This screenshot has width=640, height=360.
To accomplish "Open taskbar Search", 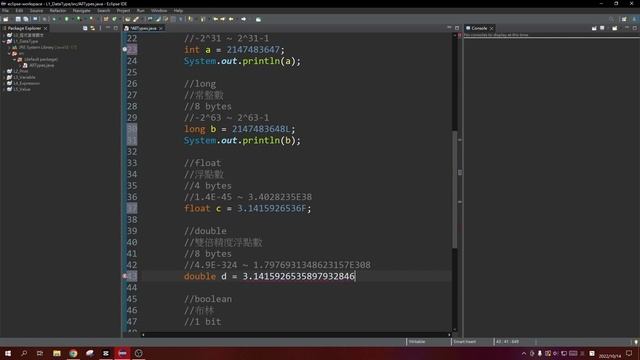I will coord(24,353).
